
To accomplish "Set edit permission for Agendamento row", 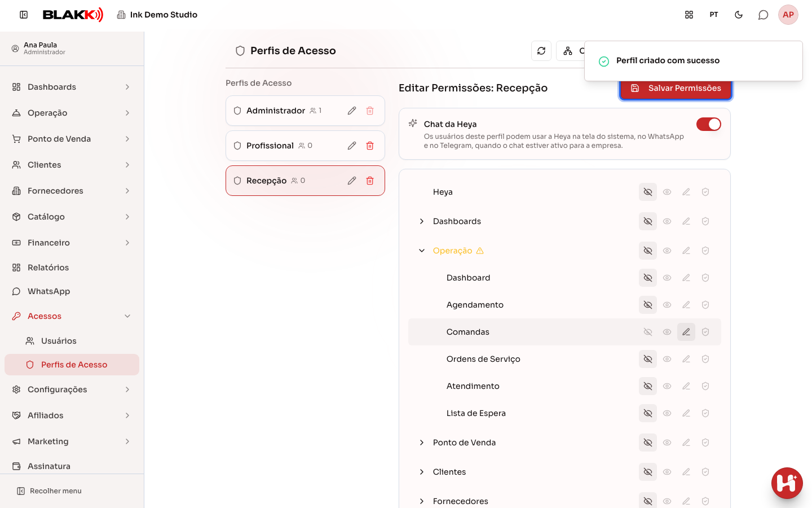I will [x=686, y=305].
